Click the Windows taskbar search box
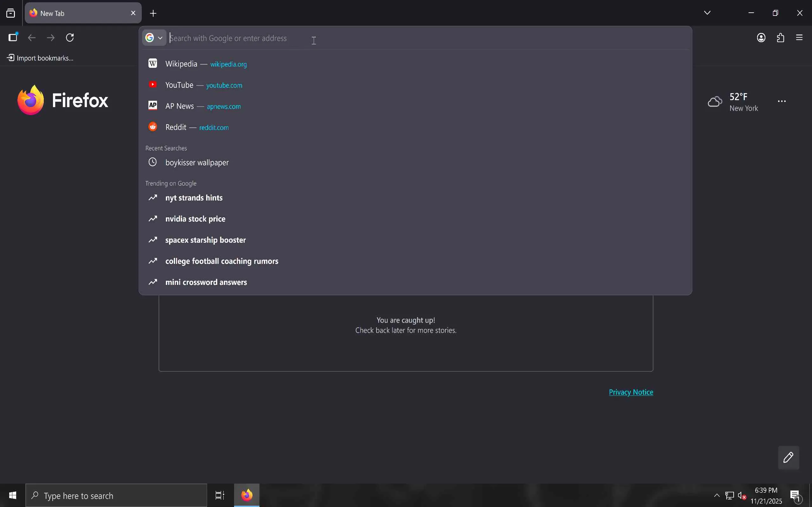 pyautogui.click(x=116, y=496)
